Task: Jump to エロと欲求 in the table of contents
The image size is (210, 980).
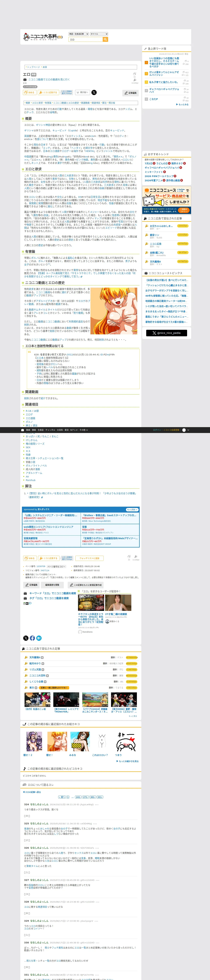Action: (37, 103)
